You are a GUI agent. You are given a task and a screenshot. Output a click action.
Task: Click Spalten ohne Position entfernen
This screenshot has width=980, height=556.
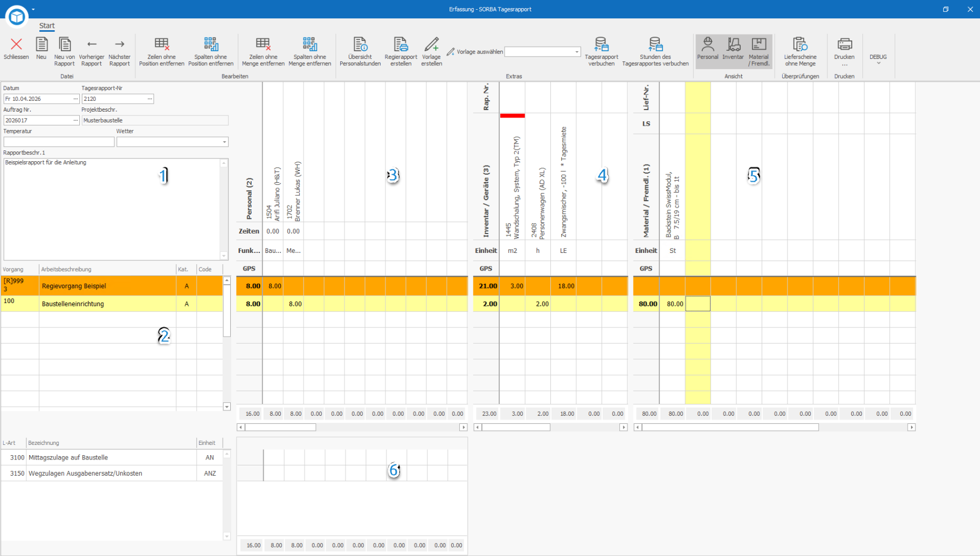[x=211, y=51]
